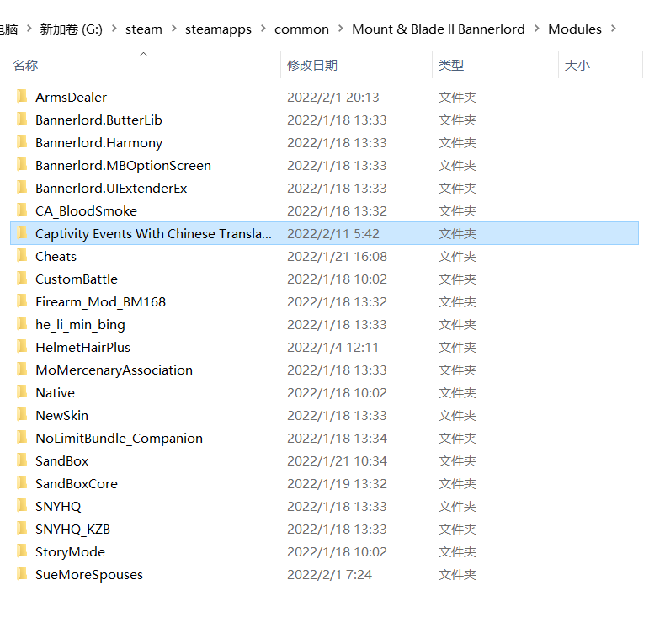The width and height of the screenshot is (665, 644).
Task: Click the HelmetHairPlus folder icon
Action: tap(22, 347)
